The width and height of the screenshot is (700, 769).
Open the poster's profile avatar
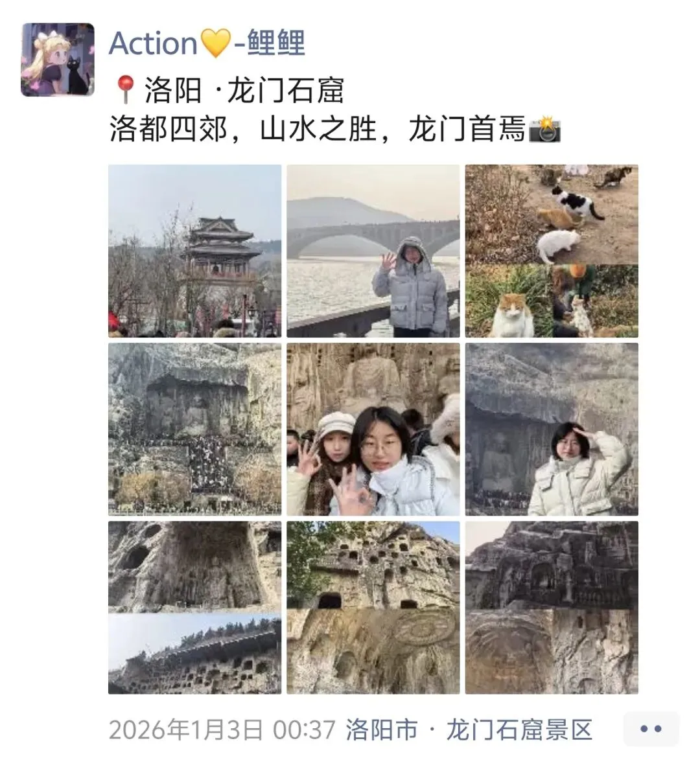pos(58,60)
